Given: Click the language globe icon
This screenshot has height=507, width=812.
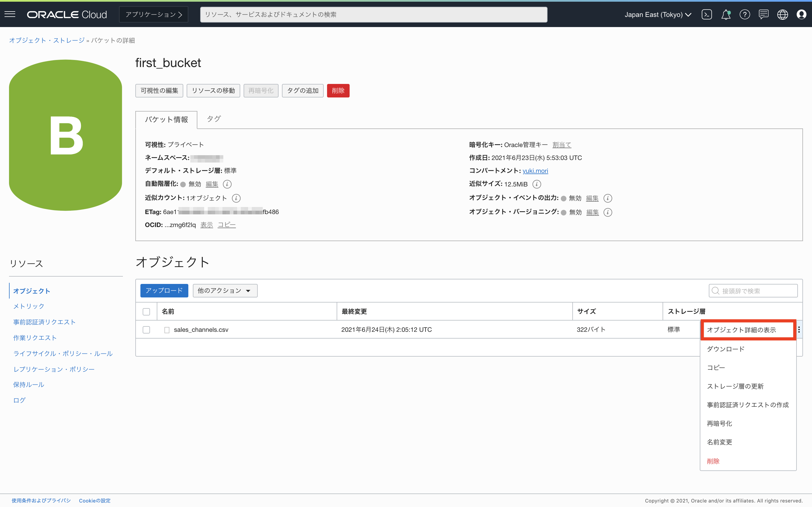Looking at the screenshot, I should (782, 14).
